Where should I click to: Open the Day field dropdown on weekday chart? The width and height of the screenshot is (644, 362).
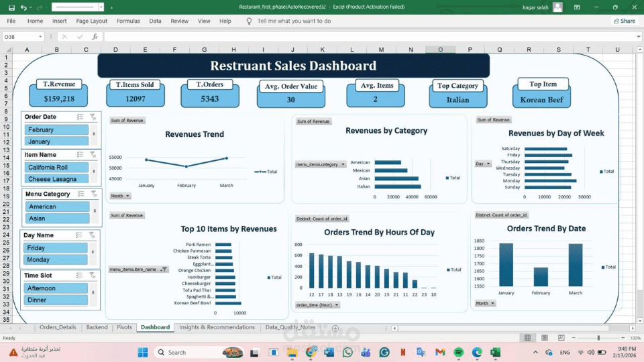[x=483, y=164]
